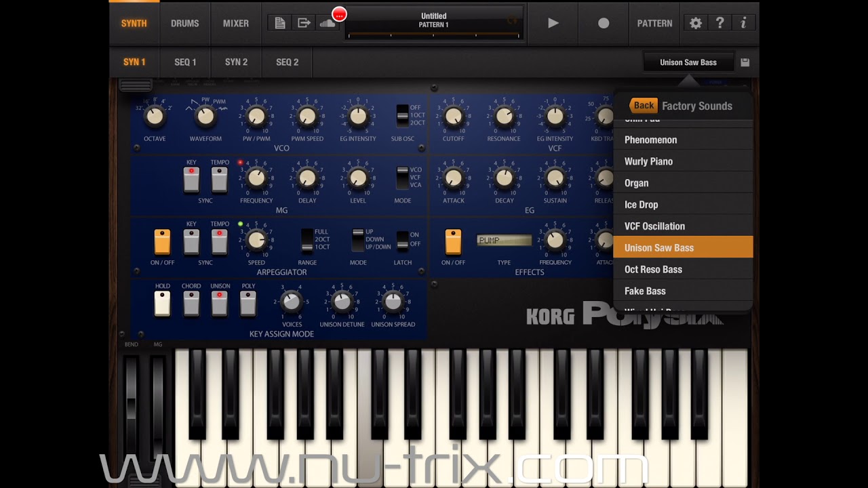
Task: Click the PATTERN button
Action: tap(654, 23)
